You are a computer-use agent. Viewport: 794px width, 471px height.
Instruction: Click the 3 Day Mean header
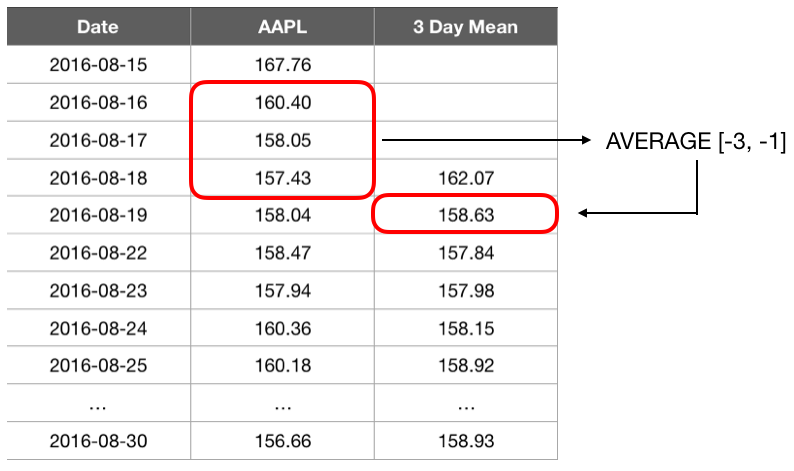tap(465, 27)
